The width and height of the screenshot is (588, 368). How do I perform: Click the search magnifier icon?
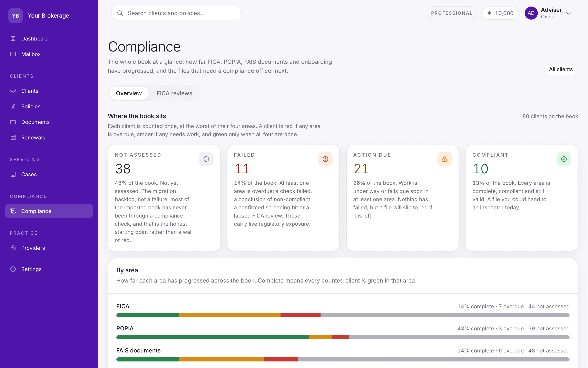coord(120,13)
